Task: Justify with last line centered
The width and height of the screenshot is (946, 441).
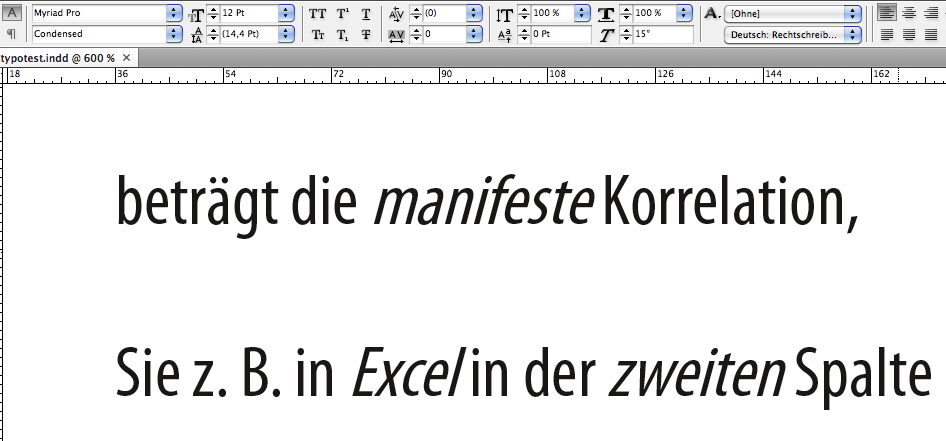Action: pos(909,34)
